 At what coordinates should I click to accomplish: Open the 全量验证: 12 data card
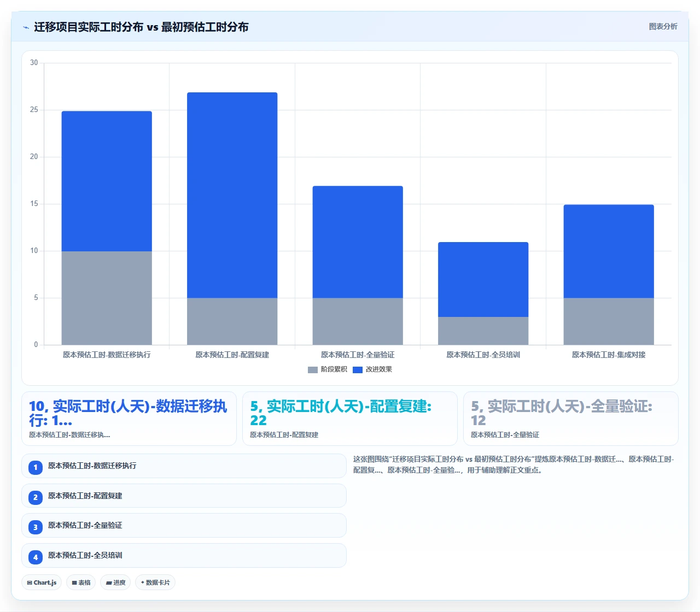click(x=571, y=419)
